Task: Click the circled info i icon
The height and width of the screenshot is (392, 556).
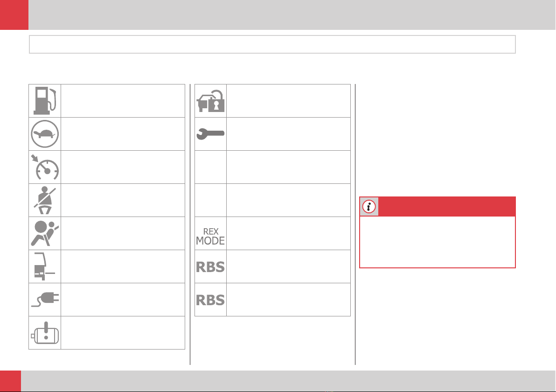Action: 369,206
